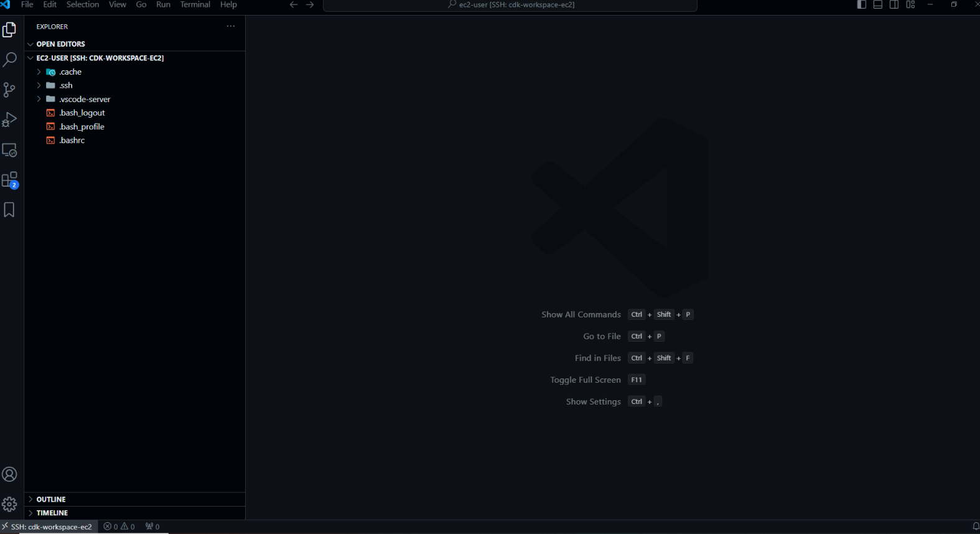Click the command center search box

pos(510,5)
